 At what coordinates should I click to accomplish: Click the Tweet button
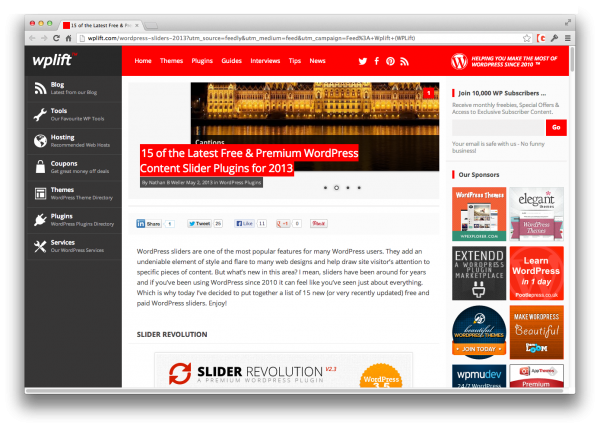coord(199,224)
